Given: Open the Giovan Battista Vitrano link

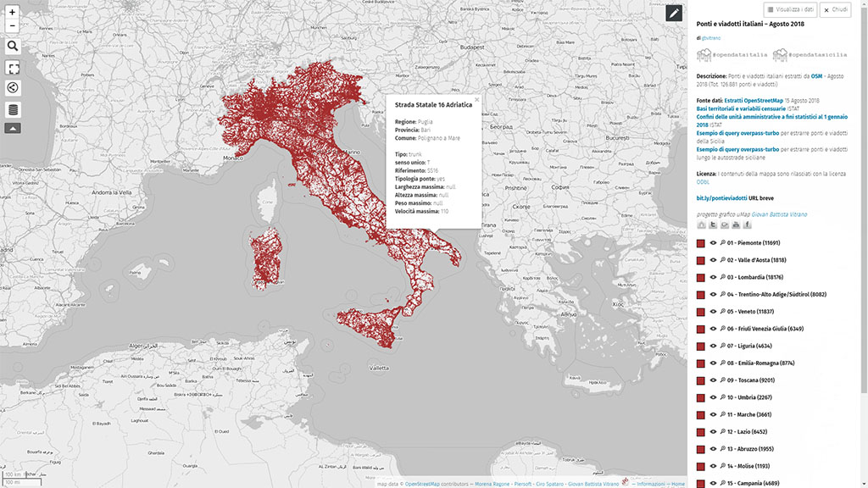Looking at the screenshot, I should click(779, 214).
